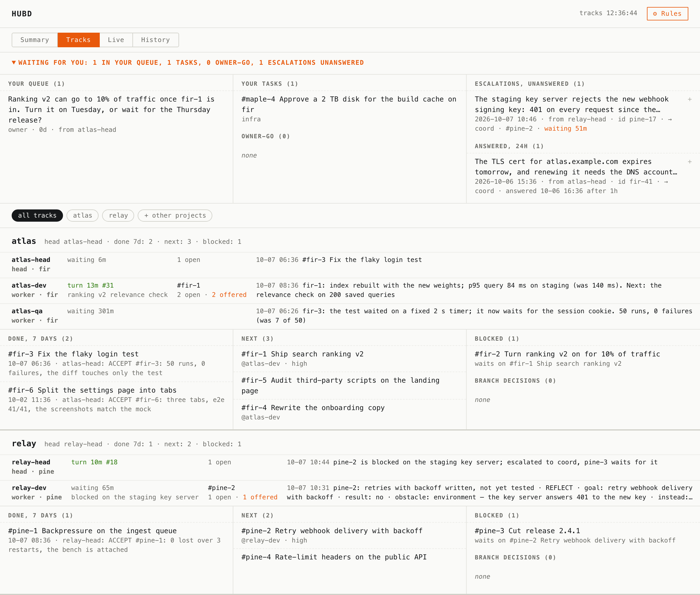Select the relay-head agent row name
The height and width of the screenshot is (595, 700).
[x=31, y=462]
